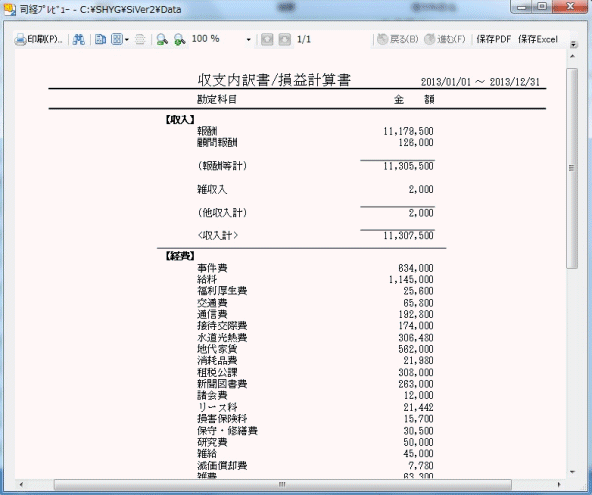
Task: Click the 11,178,500 amount value
Action: (408, 131)
